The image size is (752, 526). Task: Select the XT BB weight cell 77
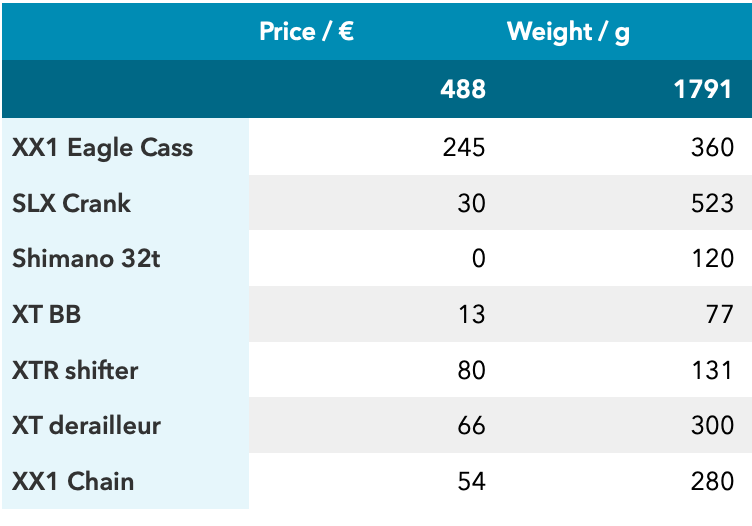tap(720, 315)
